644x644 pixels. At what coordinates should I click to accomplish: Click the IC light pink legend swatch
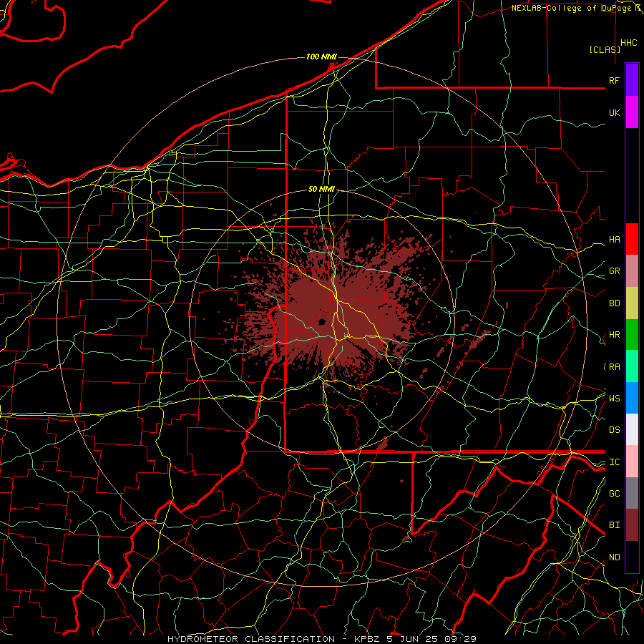tap(632, 462)
